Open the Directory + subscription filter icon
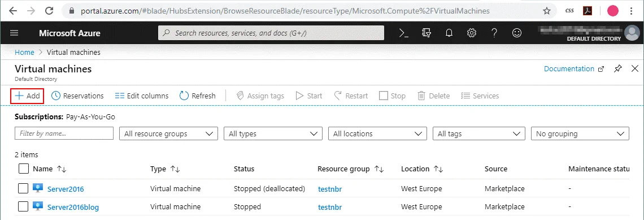Screen dimensions: 644x220 [427, 33]
